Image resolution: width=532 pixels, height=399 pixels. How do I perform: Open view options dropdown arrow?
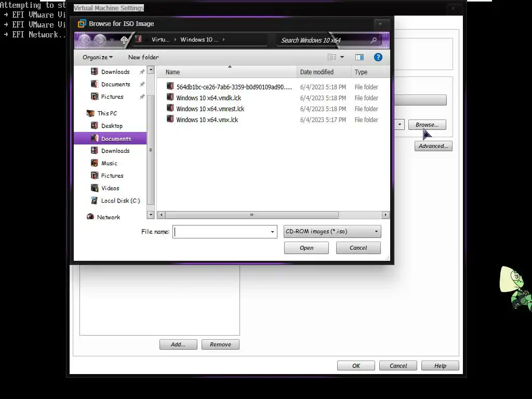(342, 57)
